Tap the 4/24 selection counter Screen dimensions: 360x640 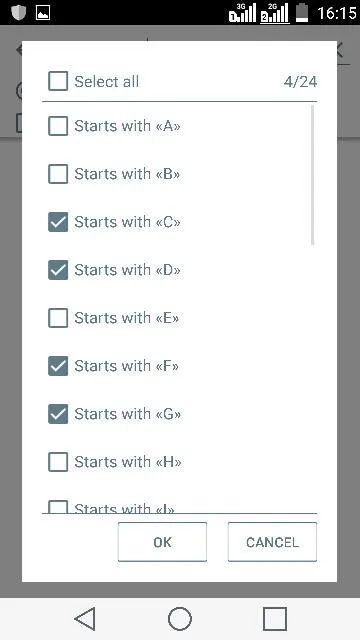[300, 82]
